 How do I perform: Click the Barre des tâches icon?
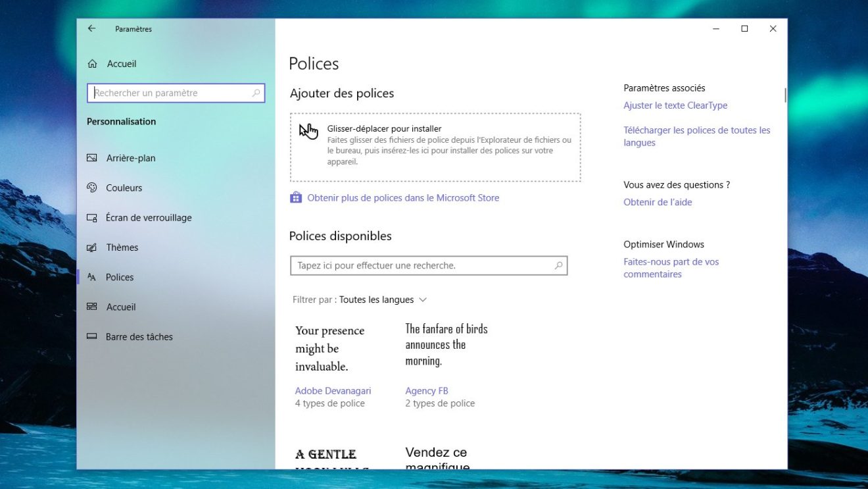(92, 337)
